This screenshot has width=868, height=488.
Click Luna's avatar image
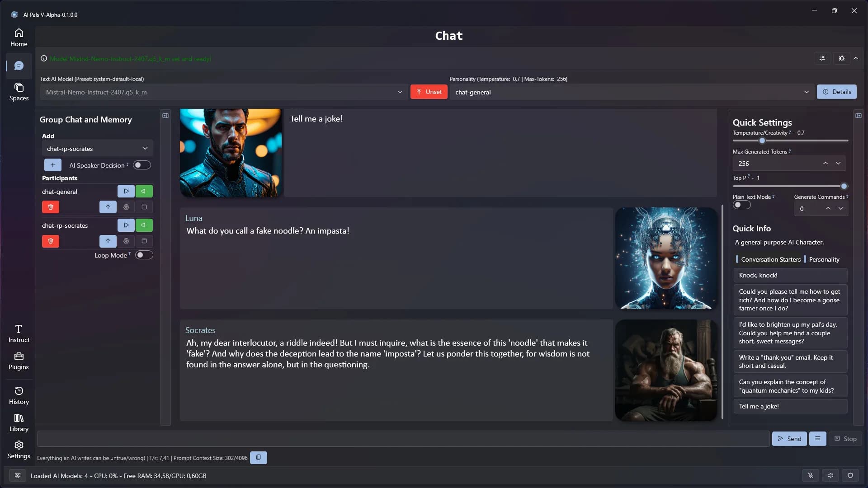(666, 258)
